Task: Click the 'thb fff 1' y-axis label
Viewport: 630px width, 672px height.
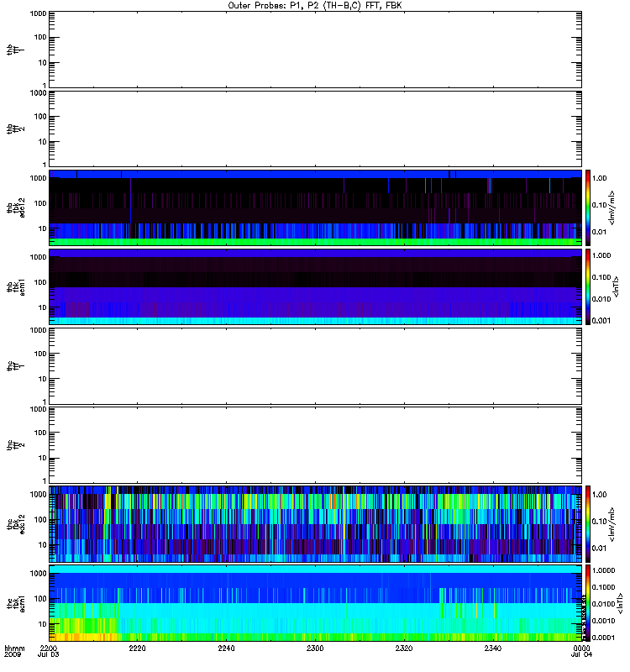Action: point(16,50)
